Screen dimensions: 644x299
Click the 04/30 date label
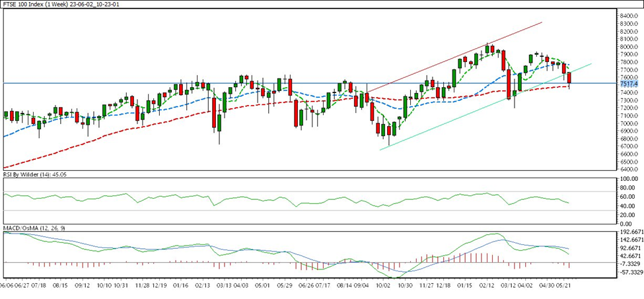(x=548, y=284)
